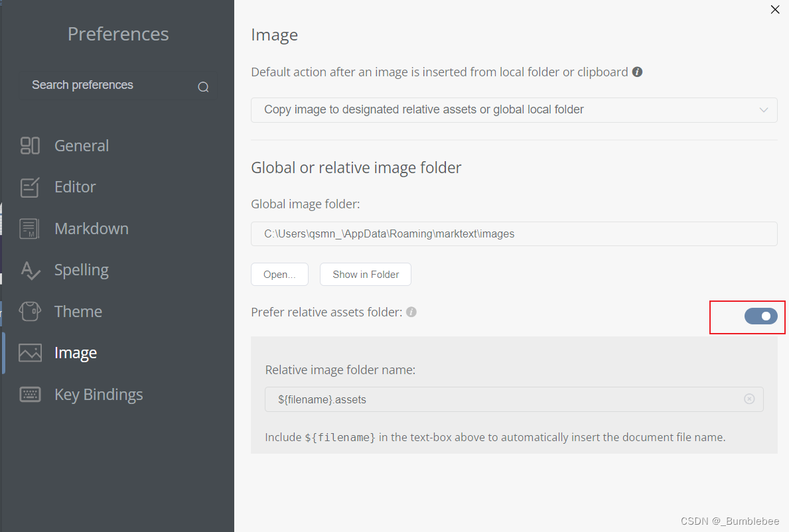Open the Markdown preferences tab
The width and height of the screenshot is (789, 532).
tap(92, 229)
